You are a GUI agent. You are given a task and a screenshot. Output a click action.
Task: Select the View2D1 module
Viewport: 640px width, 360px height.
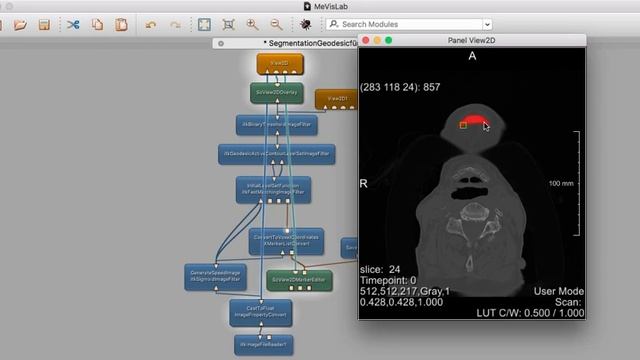pos(337,100)
